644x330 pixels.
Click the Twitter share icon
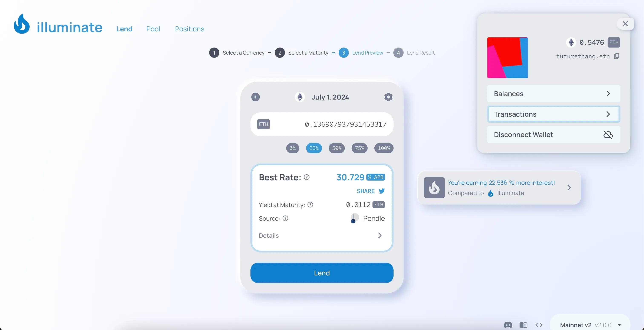[x=381, y=191]
